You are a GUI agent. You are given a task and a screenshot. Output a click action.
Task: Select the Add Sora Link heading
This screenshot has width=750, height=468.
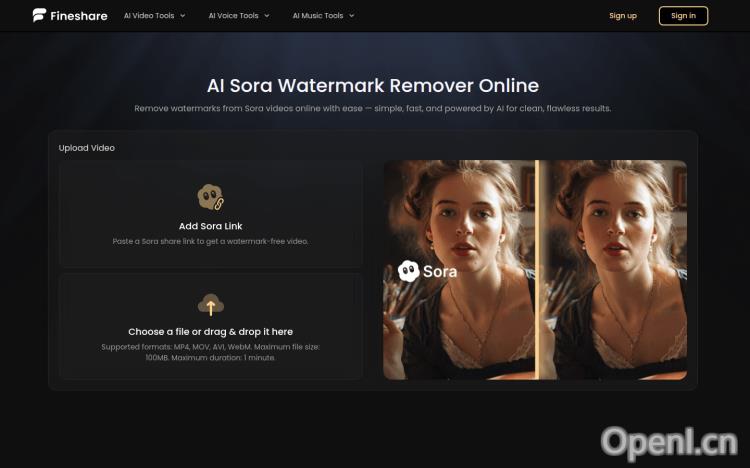pos(210,226)
